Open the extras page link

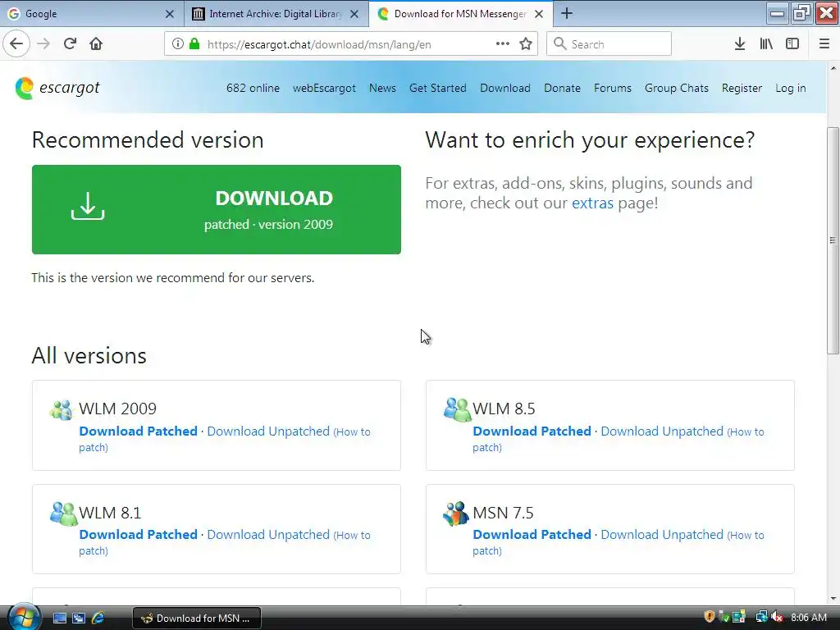click(x=592, y=203)
